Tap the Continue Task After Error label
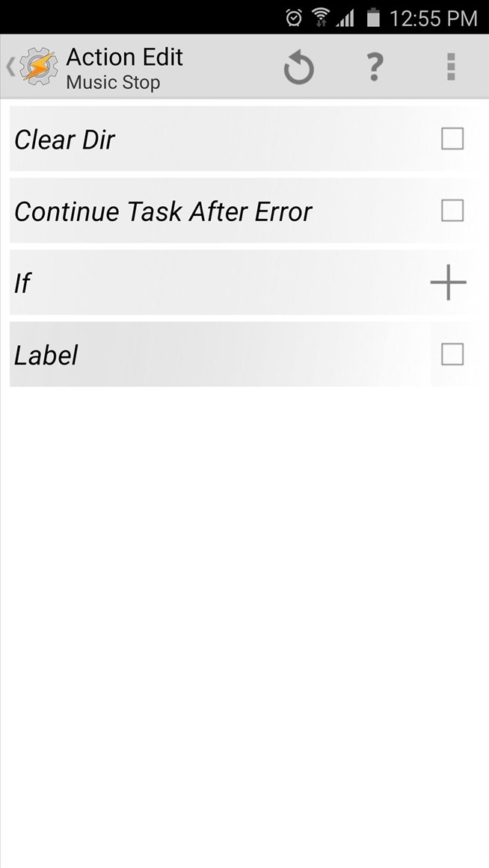 [163, 212]
